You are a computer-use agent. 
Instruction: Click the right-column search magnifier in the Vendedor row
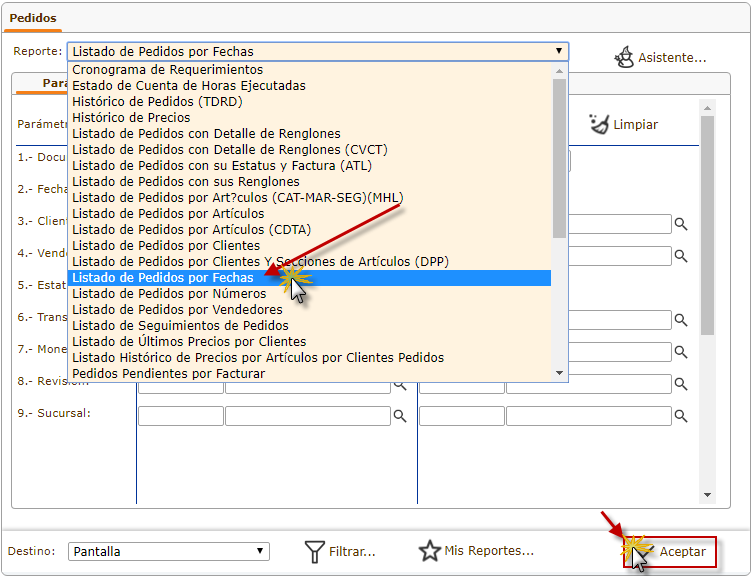tap(681, 256)
